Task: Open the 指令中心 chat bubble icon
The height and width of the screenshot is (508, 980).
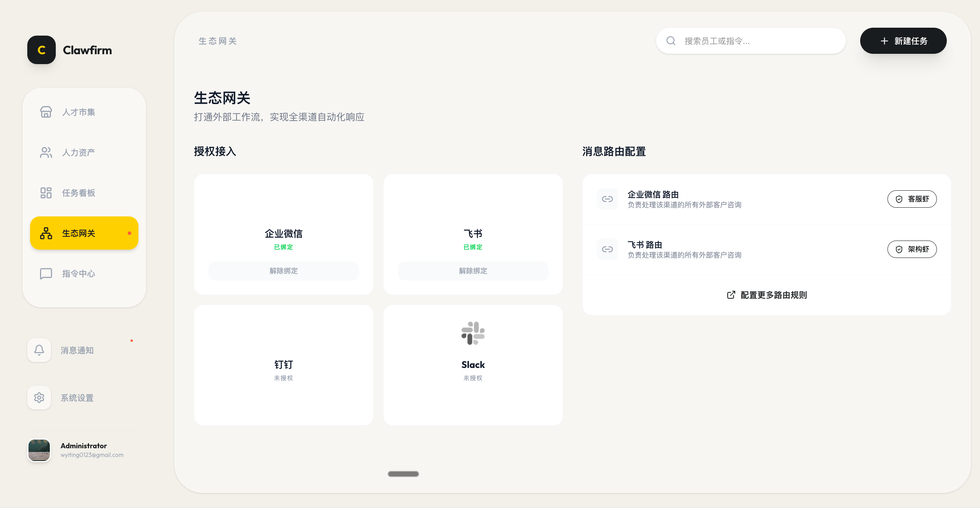Action: click(x=45, y=273)
